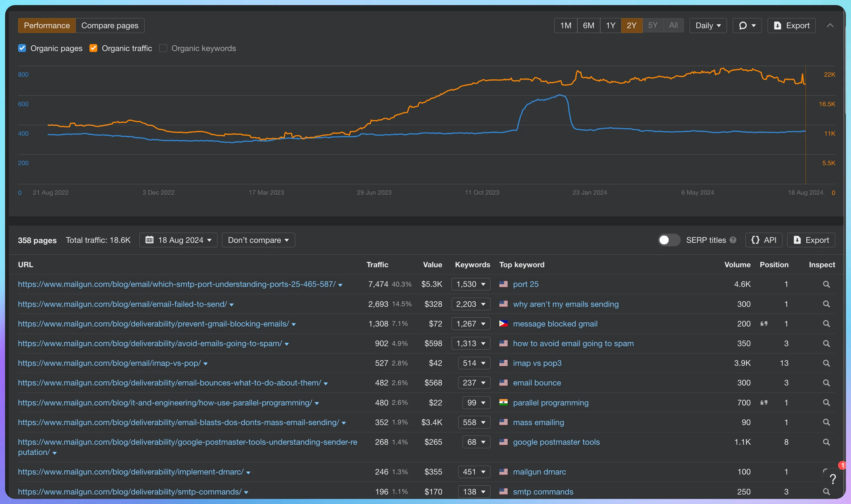
Task: Click the table Export button
Action: tap(811, 240)
